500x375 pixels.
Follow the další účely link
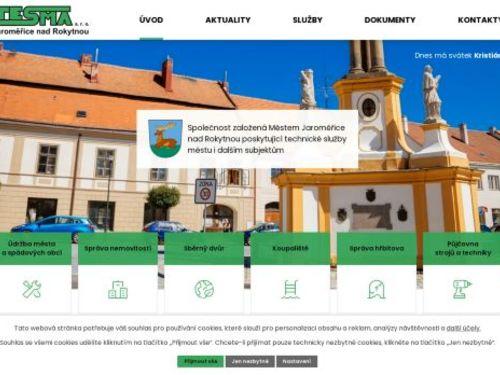[463, 328]
